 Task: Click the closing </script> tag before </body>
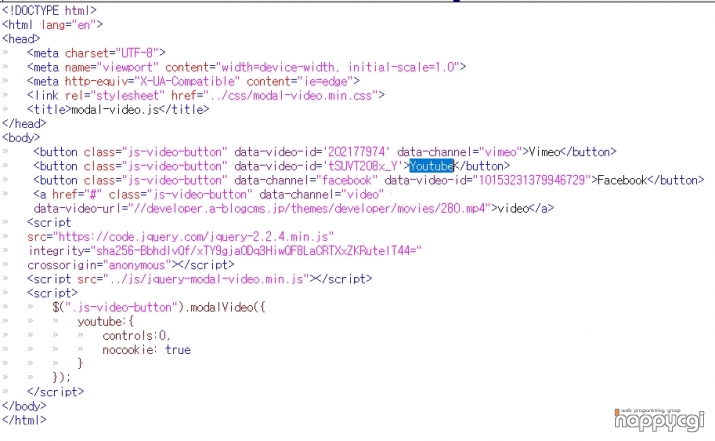click(55, 392)
